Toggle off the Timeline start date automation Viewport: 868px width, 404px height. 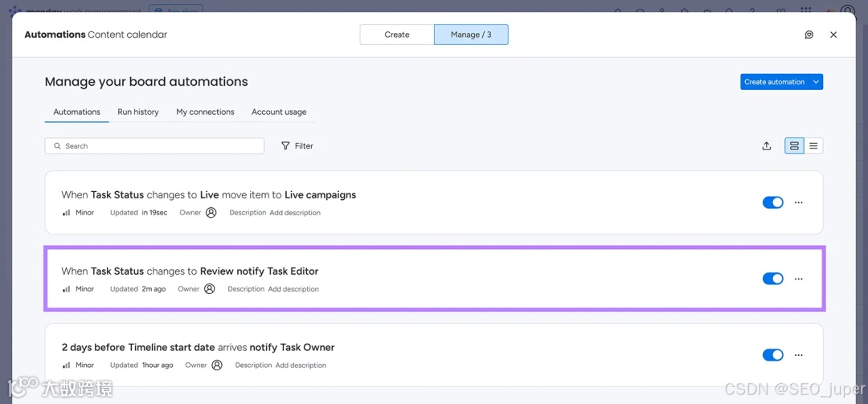772,355
